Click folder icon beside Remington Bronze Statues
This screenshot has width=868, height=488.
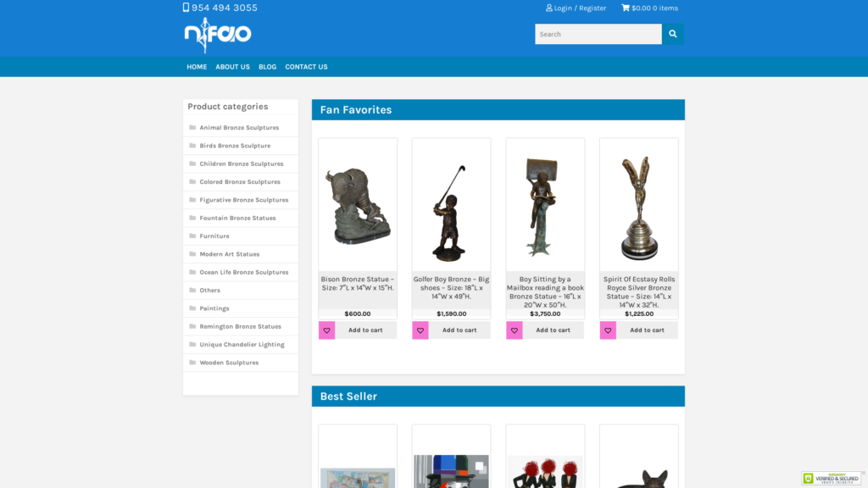click(192, 326)
